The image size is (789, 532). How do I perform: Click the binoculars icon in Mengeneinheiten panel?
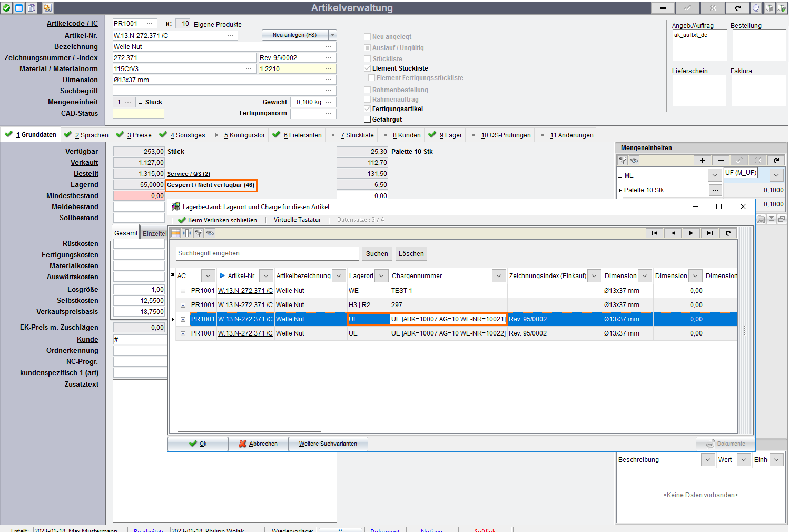click(634, 161)
